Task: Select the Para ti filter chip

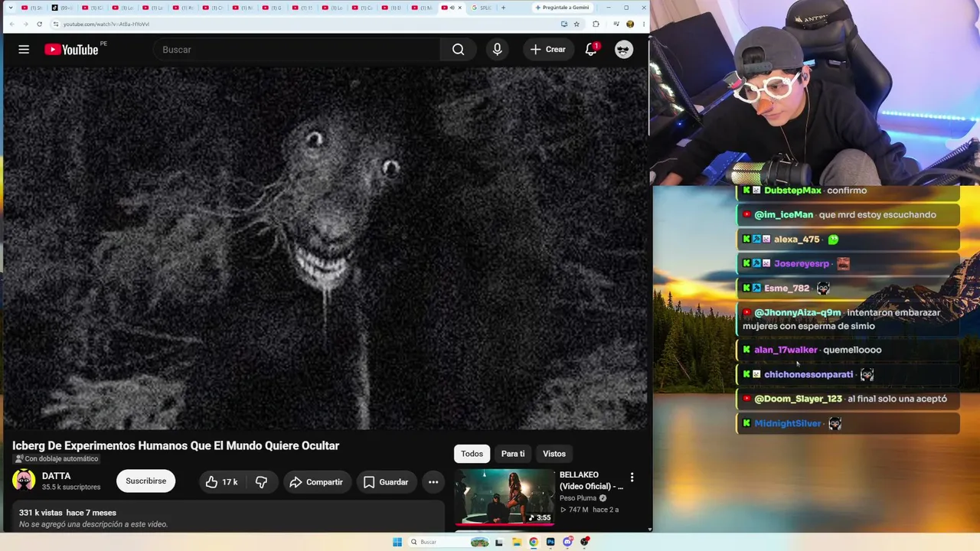Action: coord(513,454)
